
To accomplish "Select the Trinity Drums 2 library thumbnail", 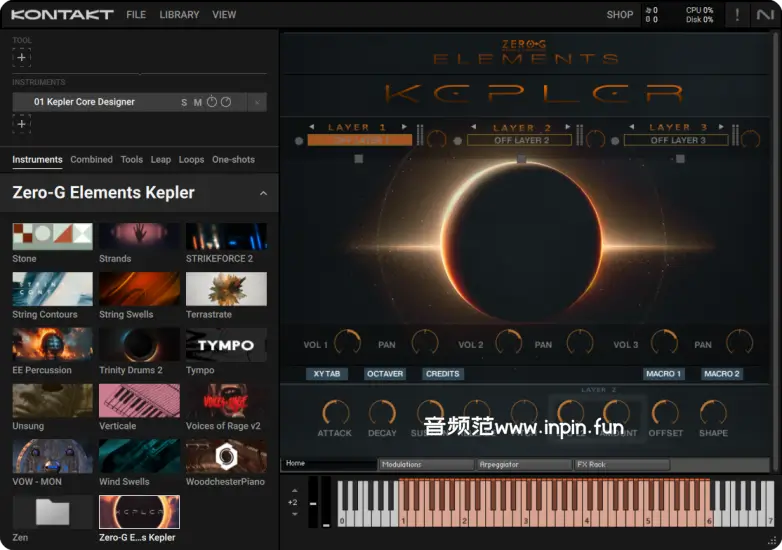I will (x=139, y=345).
